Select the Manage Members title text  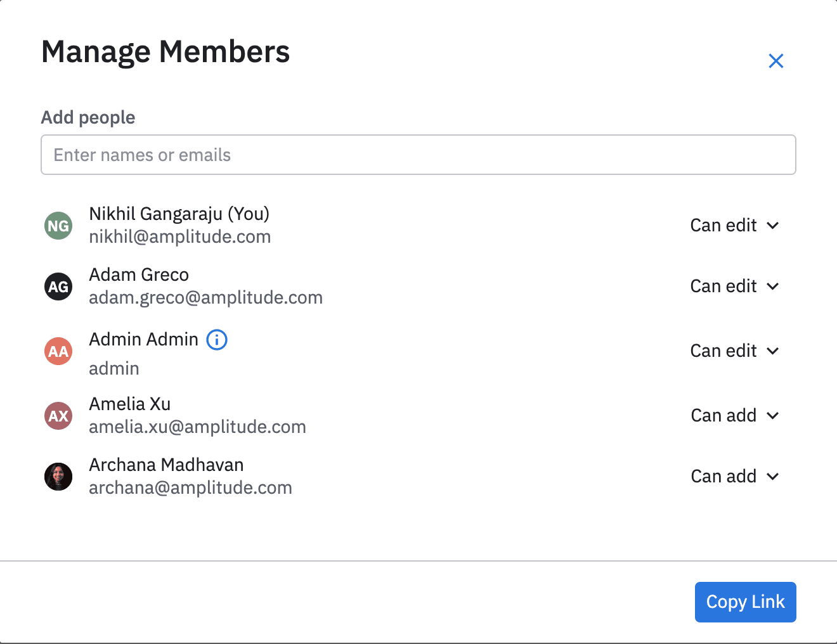(165, 52)
